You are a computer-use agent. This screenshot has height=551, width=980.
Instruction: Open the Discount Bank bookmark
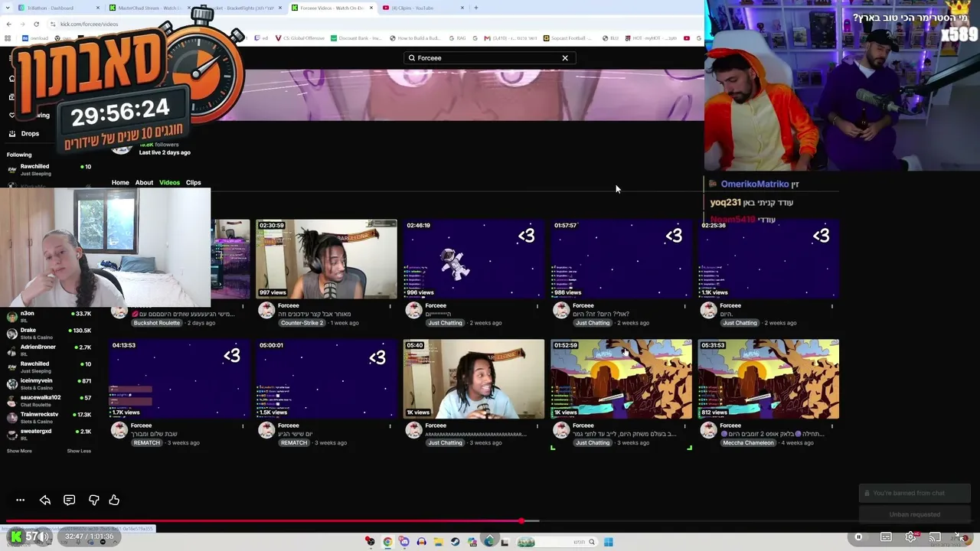pyautogui.click(x=356, y=38)
